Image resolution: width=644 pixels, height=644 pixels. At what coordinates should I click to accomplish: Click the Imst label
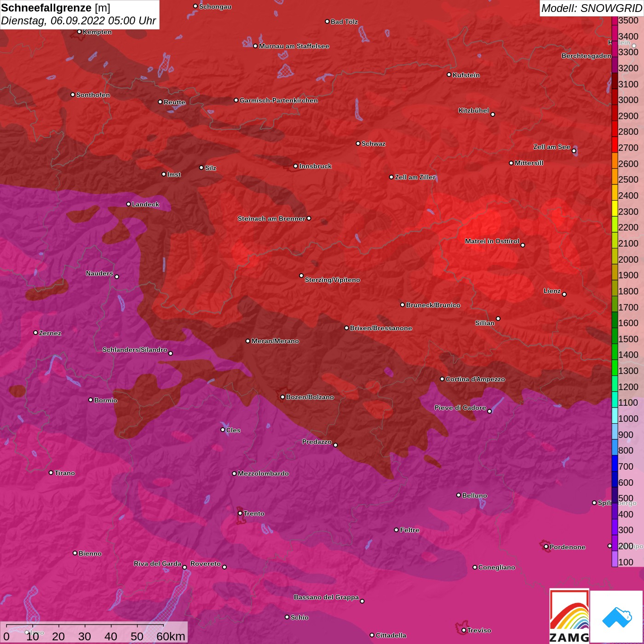coord(174,174)
